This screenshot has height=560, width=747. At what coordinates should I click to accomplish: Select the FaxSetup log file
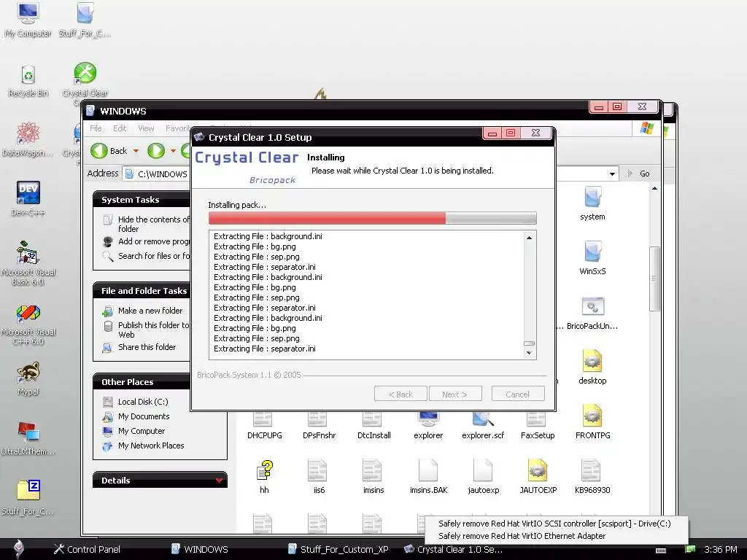[x=538, y=426]
